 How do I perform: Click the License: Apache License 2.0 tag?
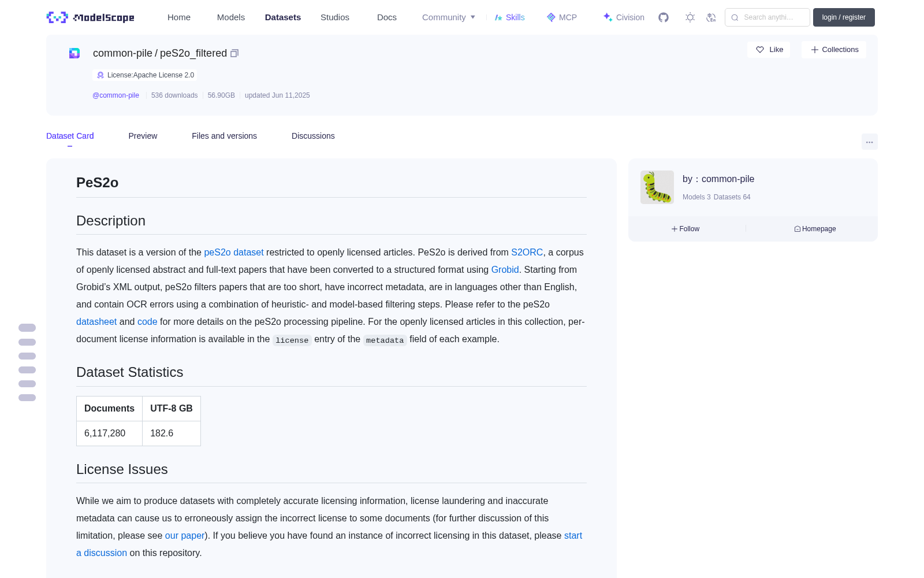coord(145,75)
